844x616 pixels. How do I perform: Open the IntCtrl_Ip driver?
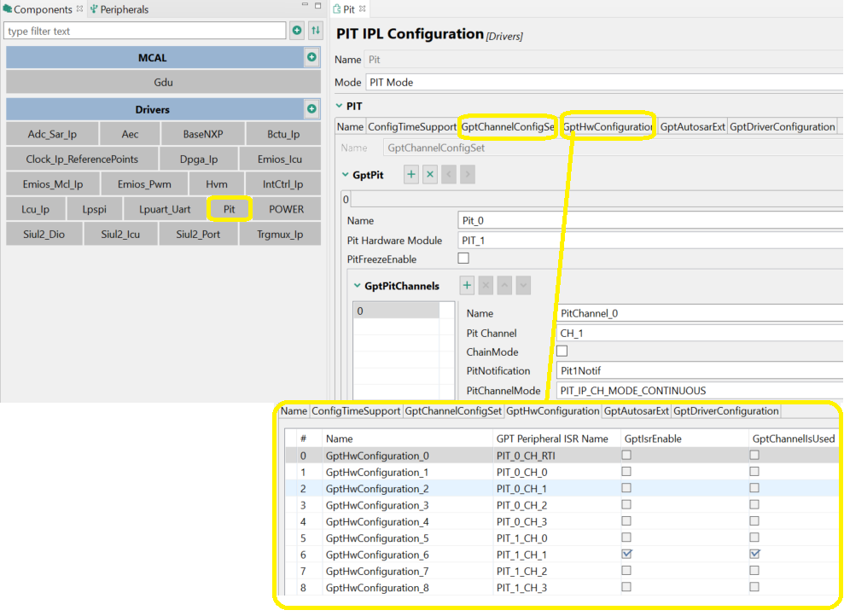(x=282, y=184)
